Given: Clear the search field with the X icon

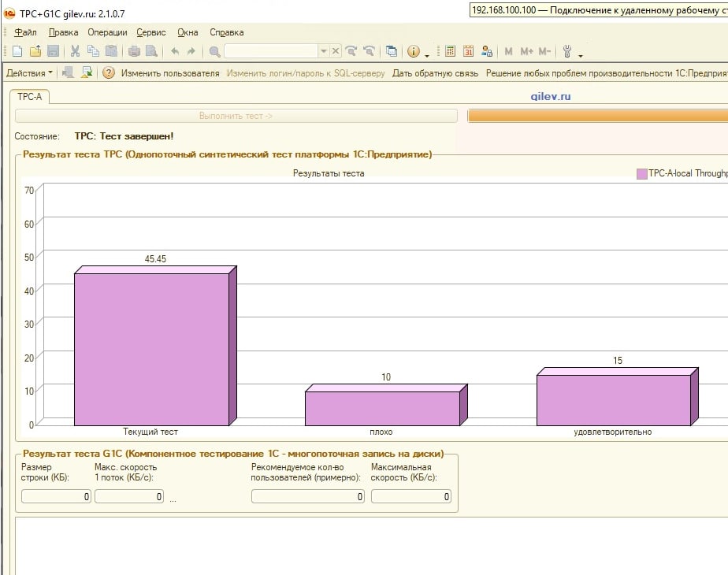Looking at the screenshot, I should (x=335, y=51).
